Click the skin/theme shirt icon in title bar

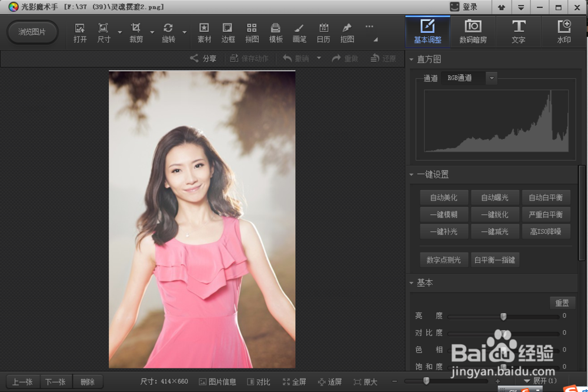point(502,7)
